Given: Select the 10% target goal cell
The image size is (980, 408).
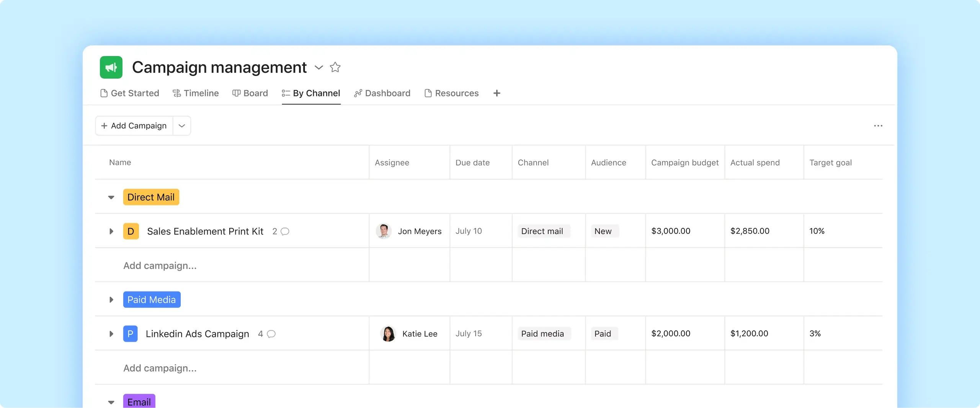Looking at the screenshot, I should tap(843, 231).
